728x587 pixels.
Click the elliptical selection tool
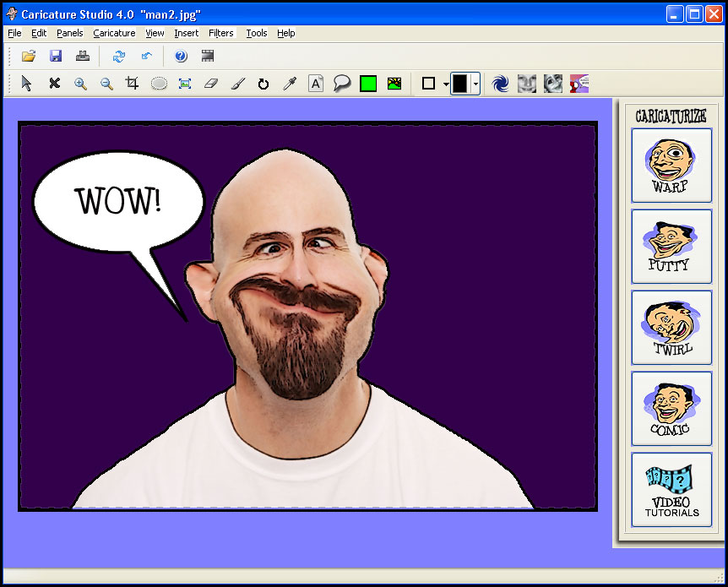pyautogui.click(x=159, y=84)
